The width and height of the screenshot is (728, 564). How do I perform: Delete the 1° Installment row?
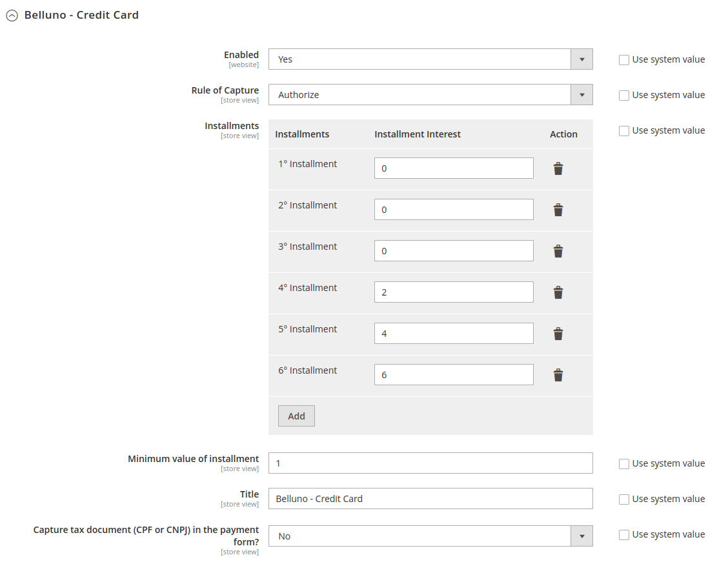tap(558, 168)
